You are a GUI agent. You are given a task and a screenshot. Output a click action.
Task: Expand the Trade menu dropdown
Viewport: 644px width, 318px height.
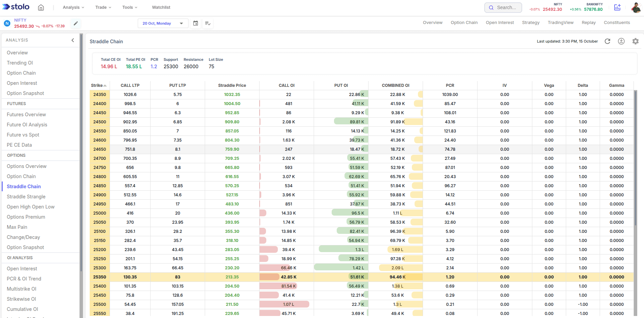coord(103,7)
